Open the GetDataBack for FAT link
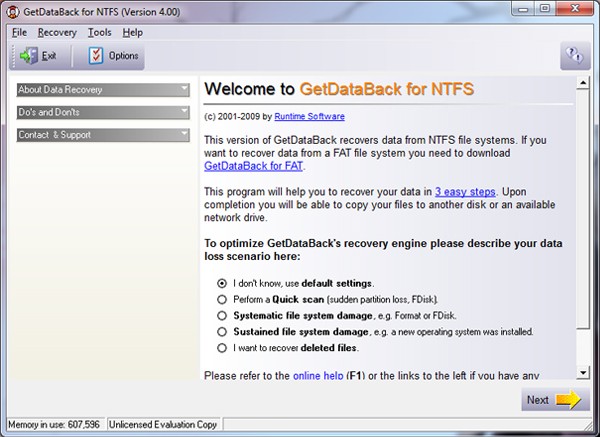The width and height of the screenshot is (600, 437). [253, 166]
